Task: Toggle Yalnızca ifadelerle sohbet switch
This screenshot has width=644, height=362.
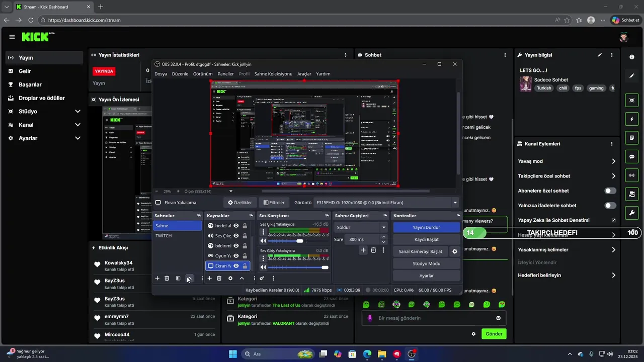Action: pos(610,206)
